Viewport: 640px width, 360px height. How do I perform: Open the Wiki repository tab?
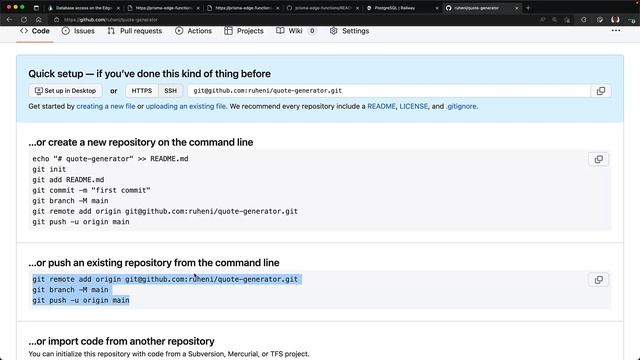tap(296, 31)
